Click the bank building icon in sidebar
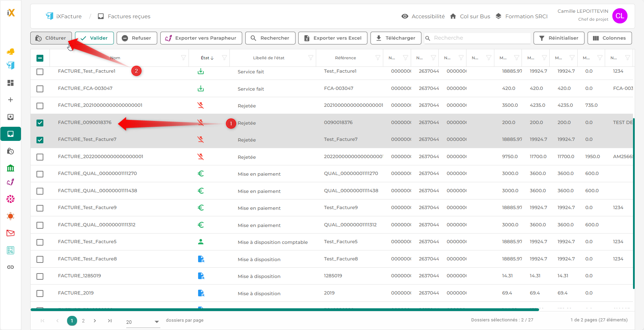The image size is (644, 330). [11, 168]
